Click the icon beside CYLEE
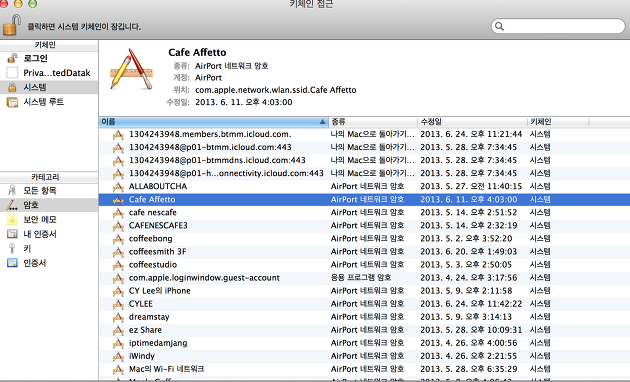 click(118, 304)
